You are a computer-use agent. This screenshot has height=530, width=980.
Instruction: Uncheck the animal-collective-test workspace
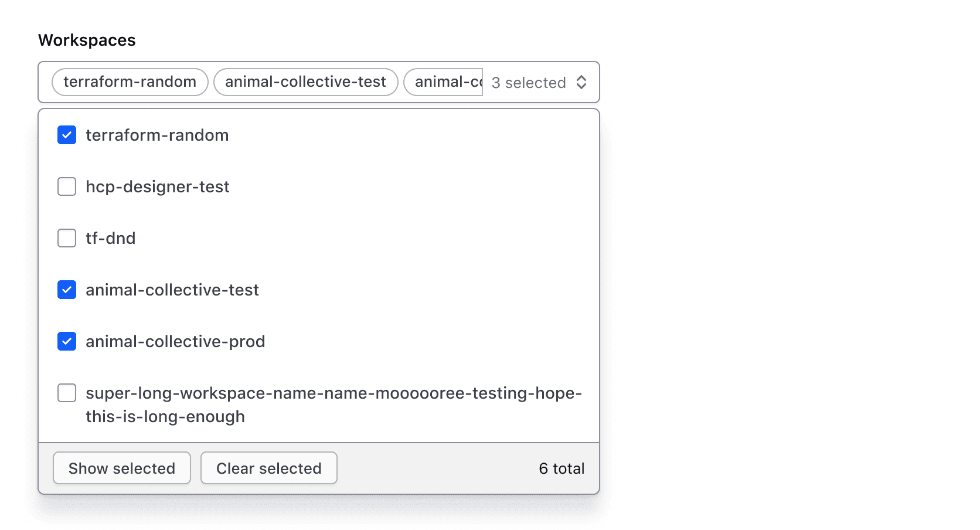coord(66,290)
